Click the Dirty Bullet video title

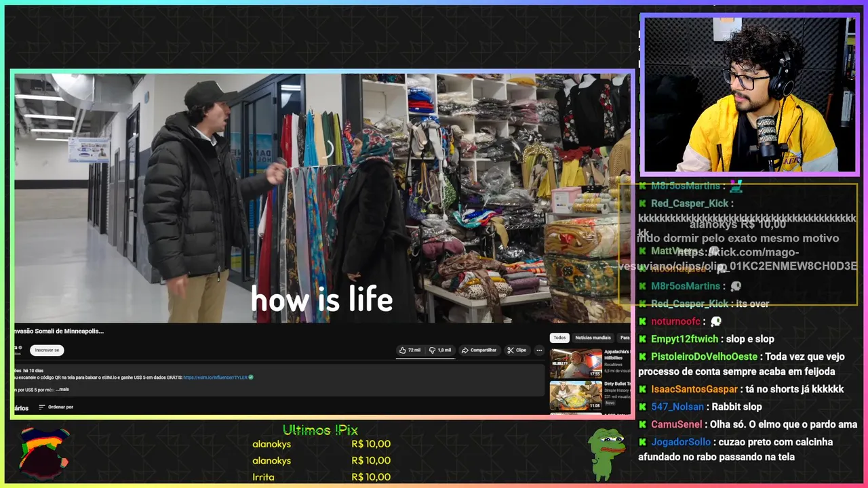point(618,384)
